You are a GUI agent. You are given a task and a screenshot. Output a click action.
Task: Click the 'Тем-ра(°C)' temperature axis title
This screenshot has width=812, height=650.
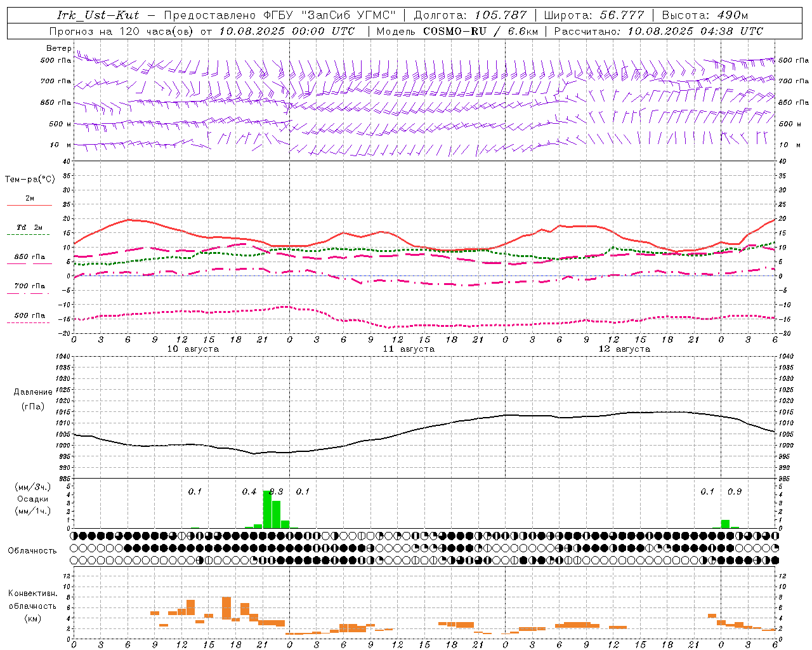pyautogui.click(x=30, y=180)
